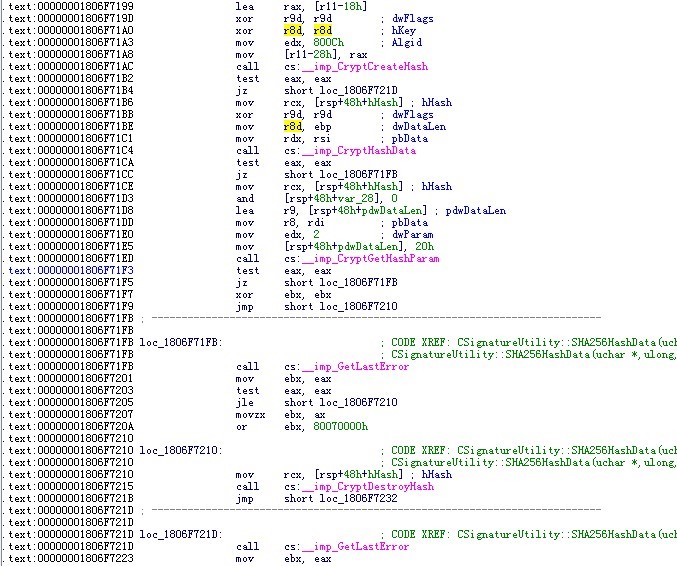Click the [r11-18h] operand
Viewport: 677px width, 566px height.
(341, 6)
